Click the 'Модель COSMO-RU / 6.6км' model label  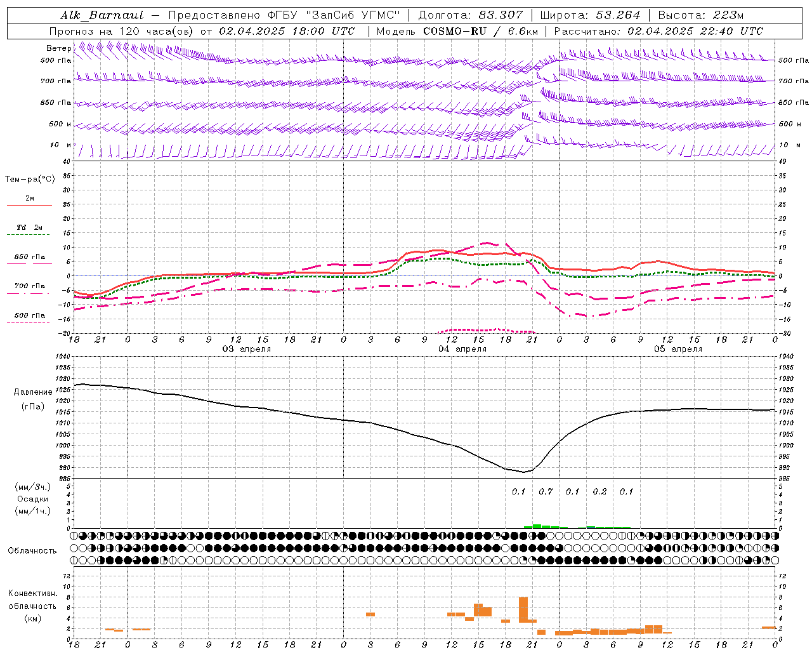457,31
